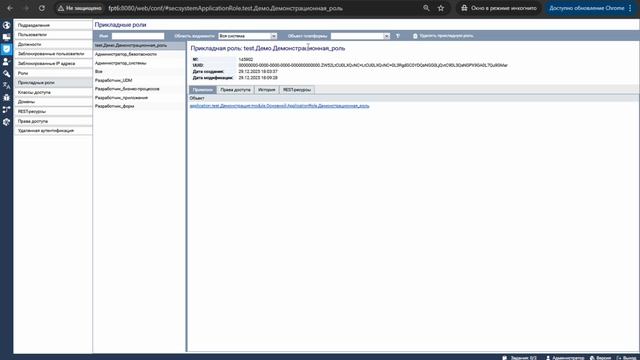
Task: Open Права доступа menu item in sidebar
Action: click(53, 121)
